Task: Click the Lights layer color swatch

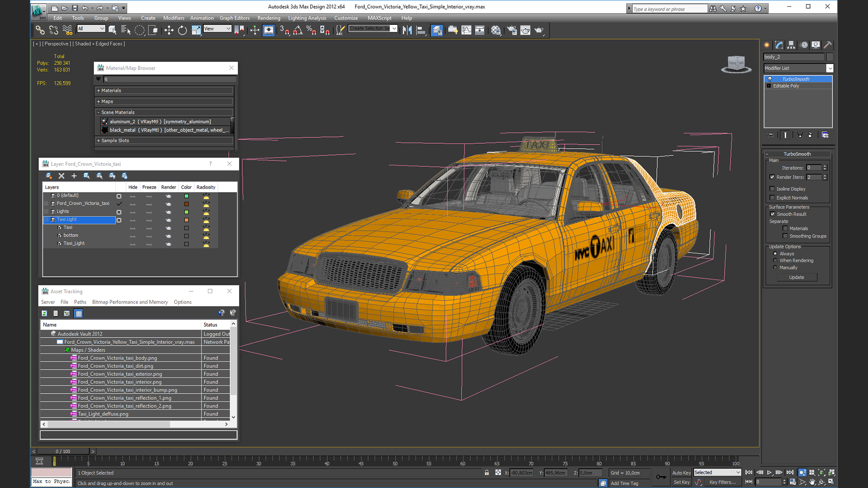Action: click(x=186, y=212)
